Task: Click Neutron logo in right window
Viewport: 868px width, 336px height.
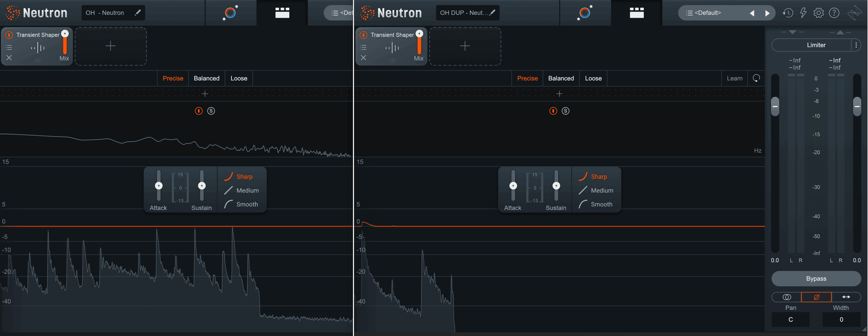Action: tap(391, 13)
